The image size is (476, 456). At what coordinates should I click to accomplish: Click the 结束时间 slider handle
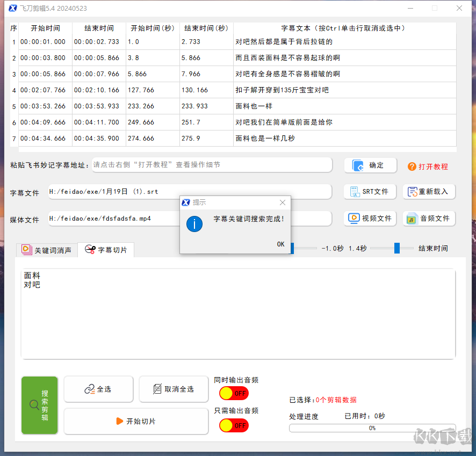(397, 248)
